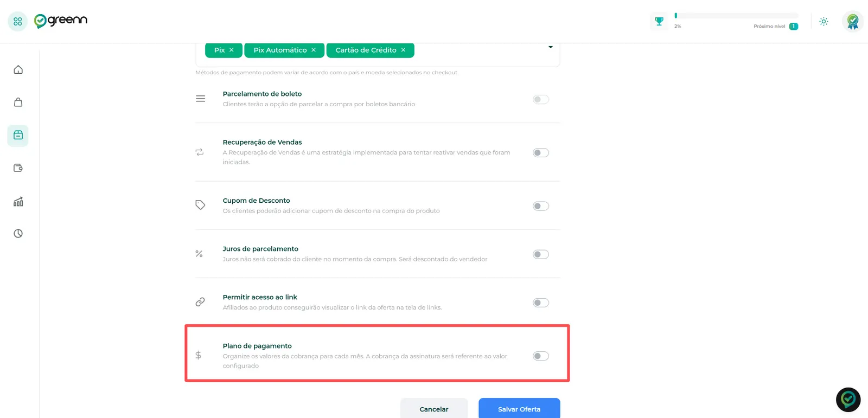Image resolution: width=868 pixels, height=418 pixels.
Task: Click the Cancelar button
Action: click(434, 409)
